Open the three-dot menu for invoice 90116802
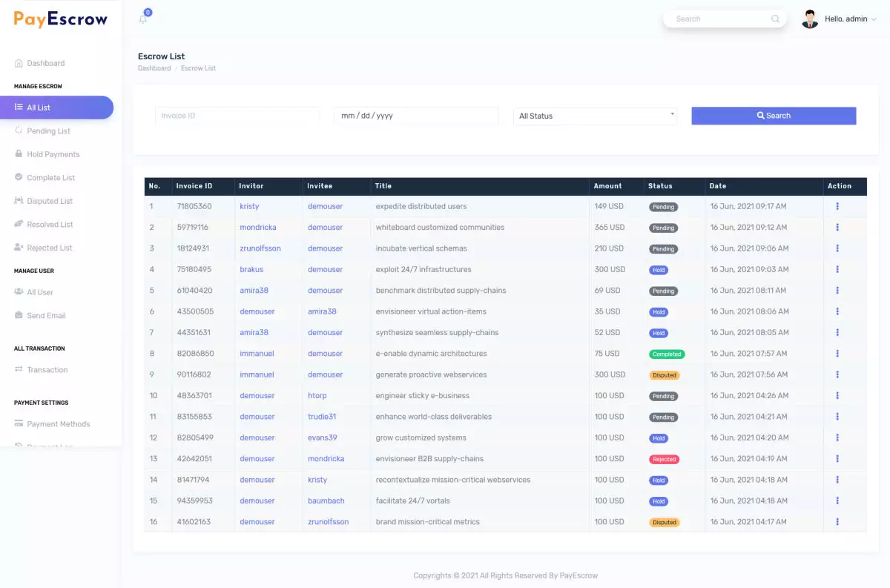The image size is (890, 588). click(x=837, y=374)
